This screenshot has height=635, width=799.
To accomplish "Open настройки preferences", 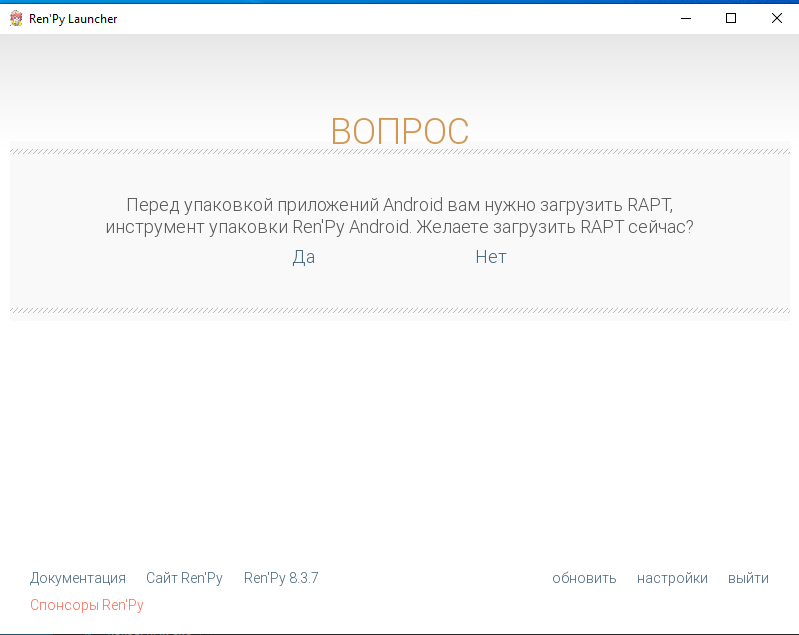I will point(672,578).
